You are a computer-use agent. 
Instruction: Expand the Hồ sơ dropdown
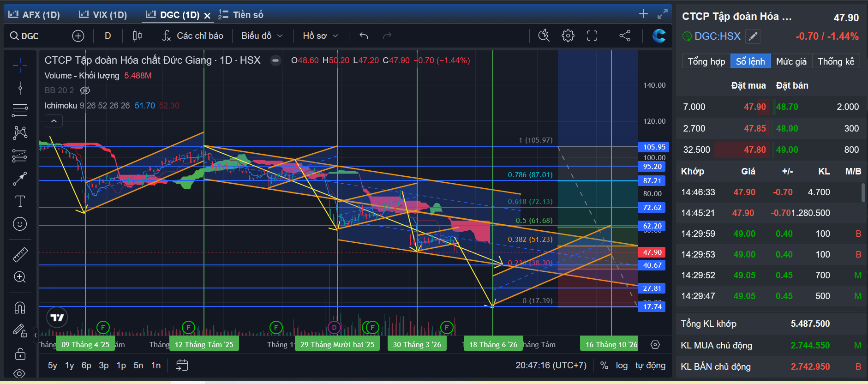321,36
